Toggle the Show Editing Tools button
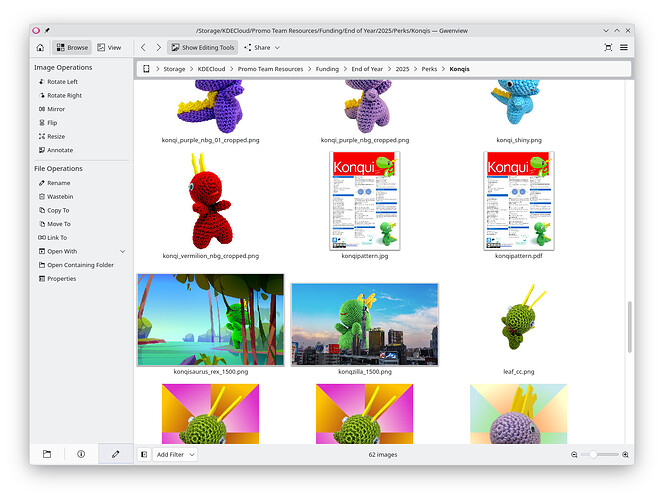Screen dimensions: 663x500 coord(202,47)
